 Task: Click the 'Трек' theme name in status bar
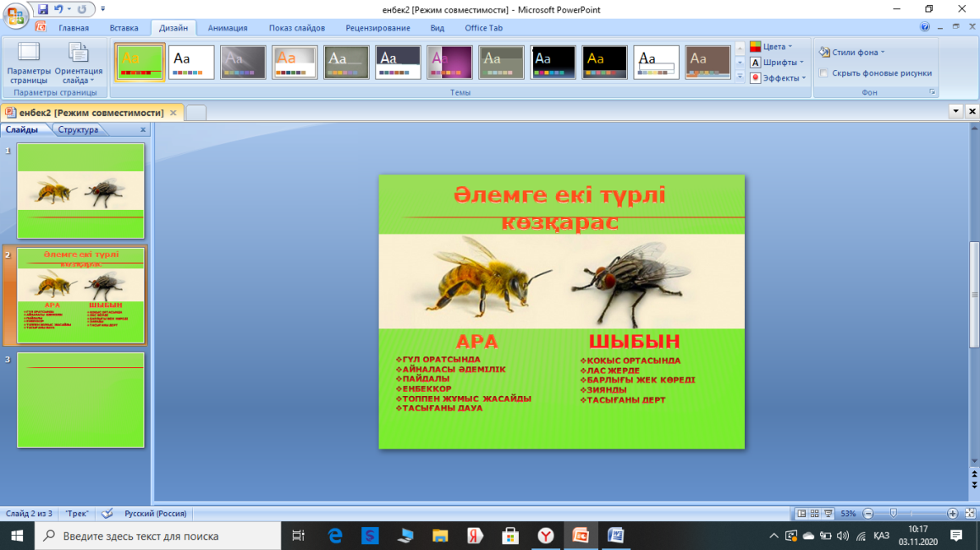77,513
